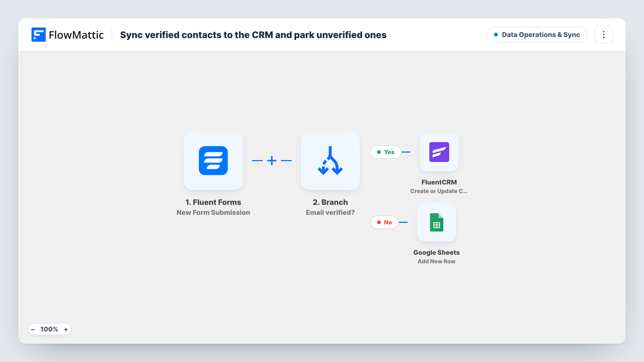The width and height of the screenshot is (644, 362).
Task: Click the 'Add New Row' label
Action: click(437, 261)
